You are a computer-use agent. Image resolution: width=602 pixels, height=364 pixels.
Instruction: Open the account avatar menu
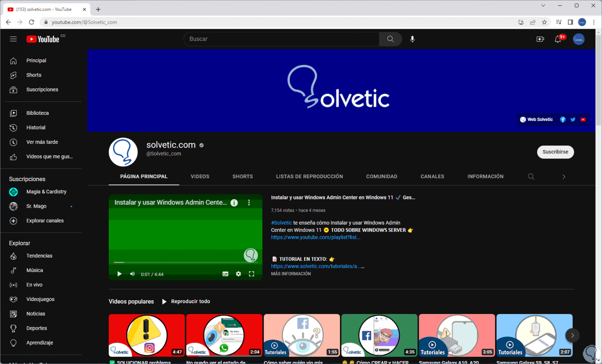pos(579,39)
